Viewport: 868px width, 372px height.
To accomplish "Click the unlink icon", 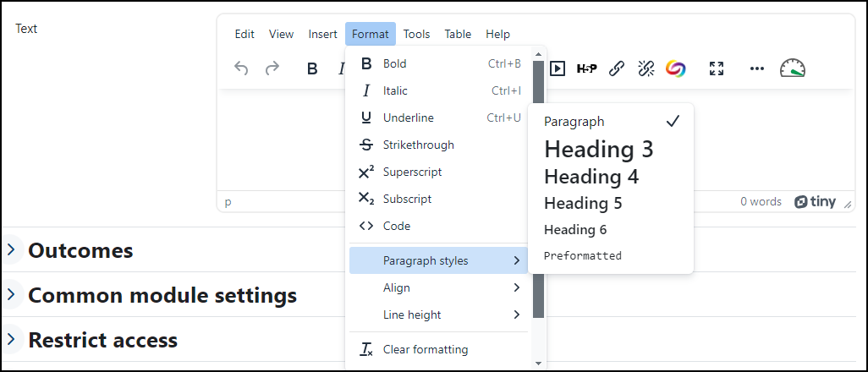I will (x=646, y=68).
